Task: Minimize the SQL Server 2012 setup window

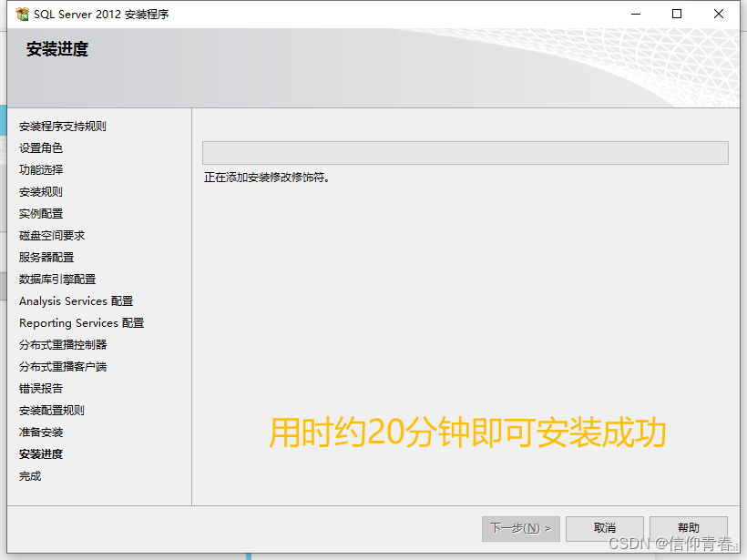Action: (636, 14)
